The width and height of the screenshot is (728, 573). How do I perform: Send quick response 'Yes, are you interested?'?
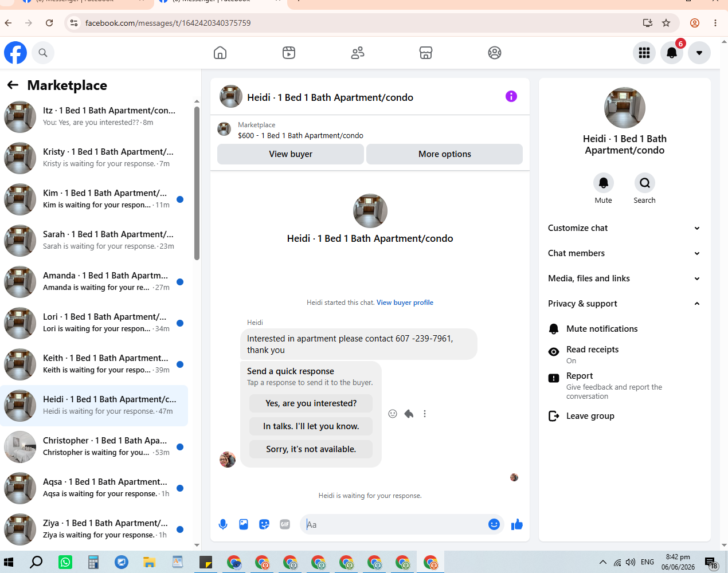[x=311, y=403]
